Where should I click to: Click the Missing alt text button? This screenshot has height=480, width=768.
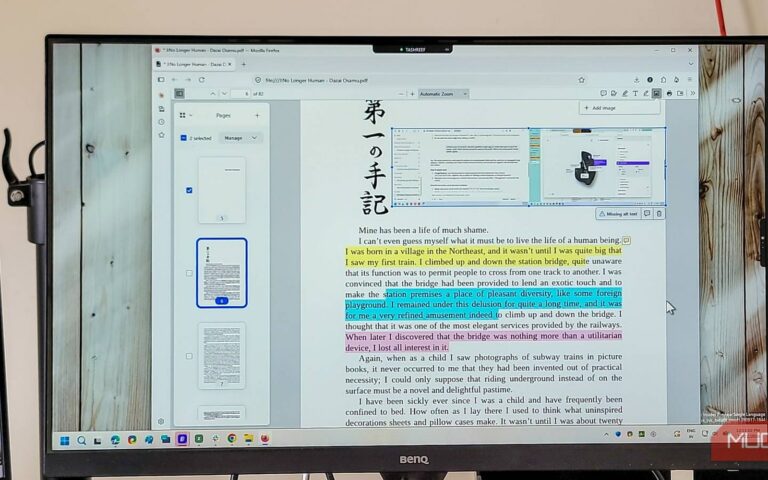point(618,214)
